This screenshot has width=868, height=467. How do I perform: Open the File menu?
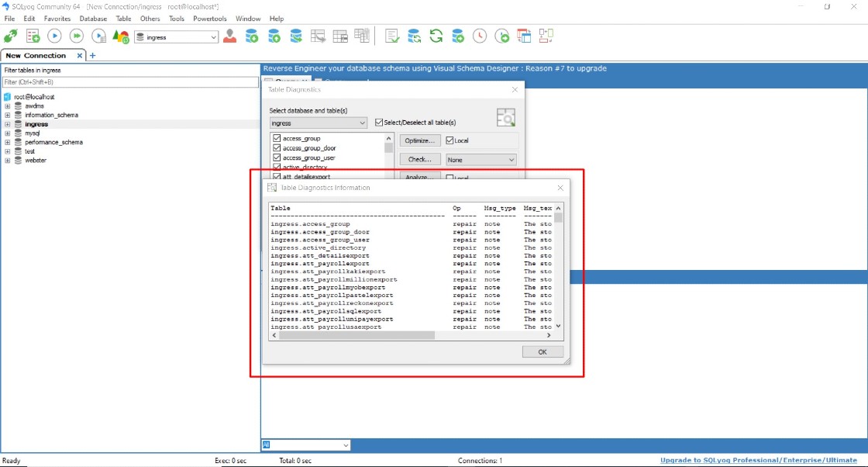point(9,19)
